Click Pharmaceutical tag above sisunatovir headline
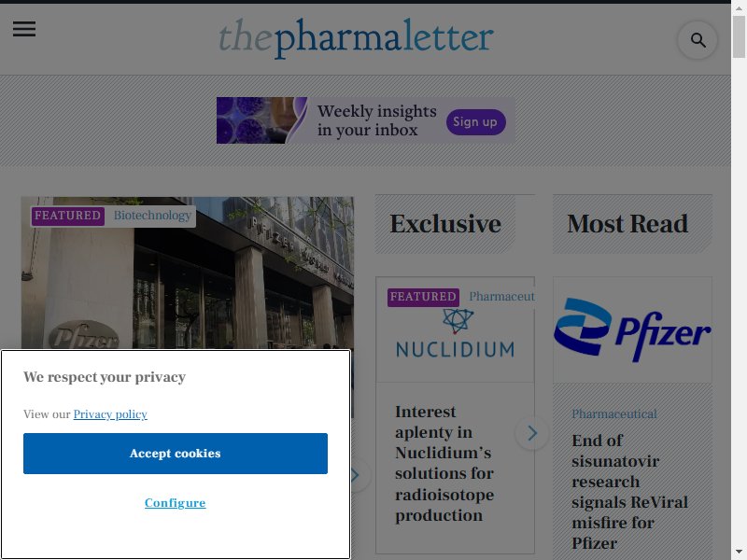 614,413
